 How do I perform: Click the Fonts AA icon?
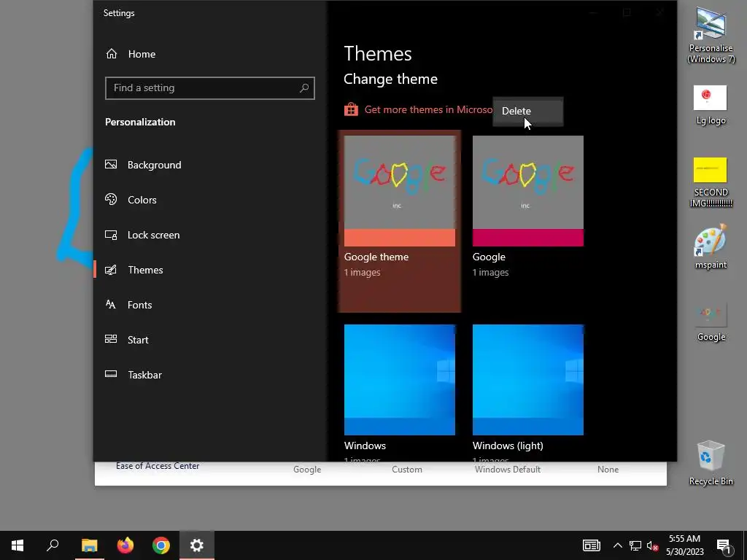(x=111, y=304)
